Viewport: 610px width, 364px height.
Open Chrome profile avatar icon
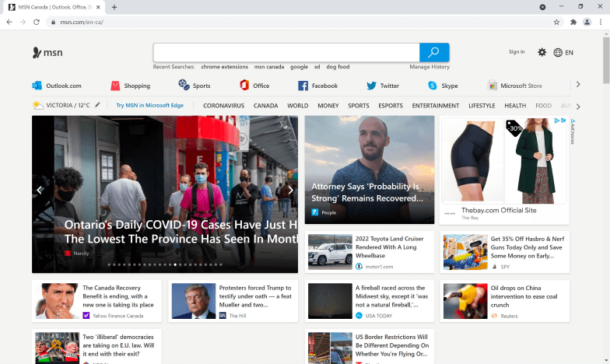click(587, 22)
